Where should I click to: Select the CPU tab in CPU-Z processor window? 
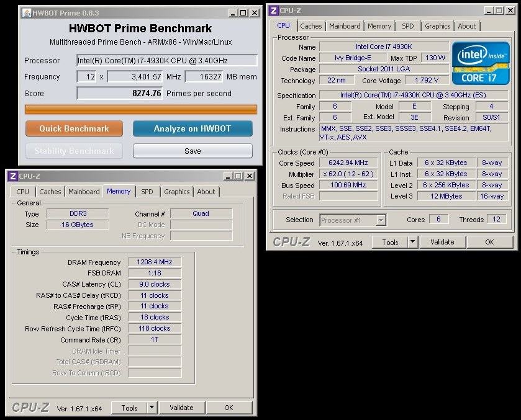283,25
